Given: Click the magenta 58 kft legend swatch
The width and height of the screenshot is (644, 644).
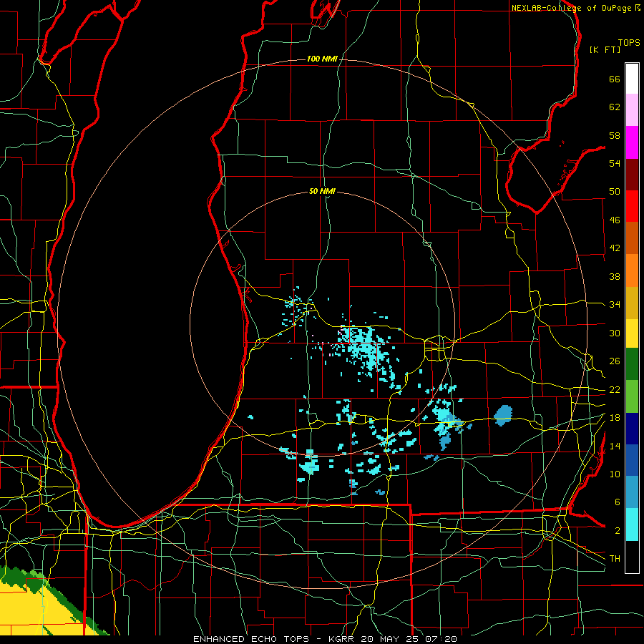Looking at the screenshot, I should (632, 142).
